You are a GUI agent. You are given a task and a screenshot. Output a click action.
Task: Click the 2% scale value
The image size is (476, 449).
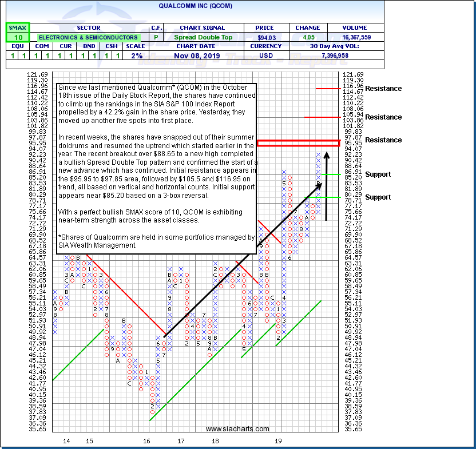pos(134,56)
